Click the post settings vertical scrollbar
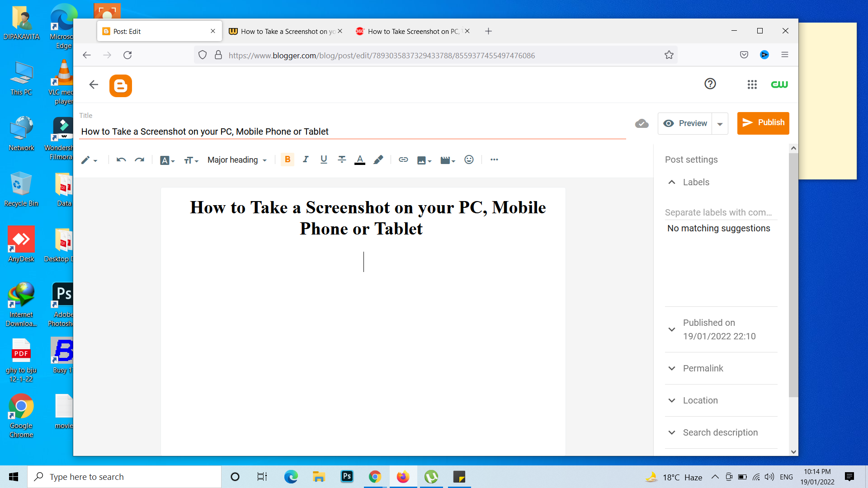This screenshot has width=868, height=488. pyautogui.click(x=793, y=275)
